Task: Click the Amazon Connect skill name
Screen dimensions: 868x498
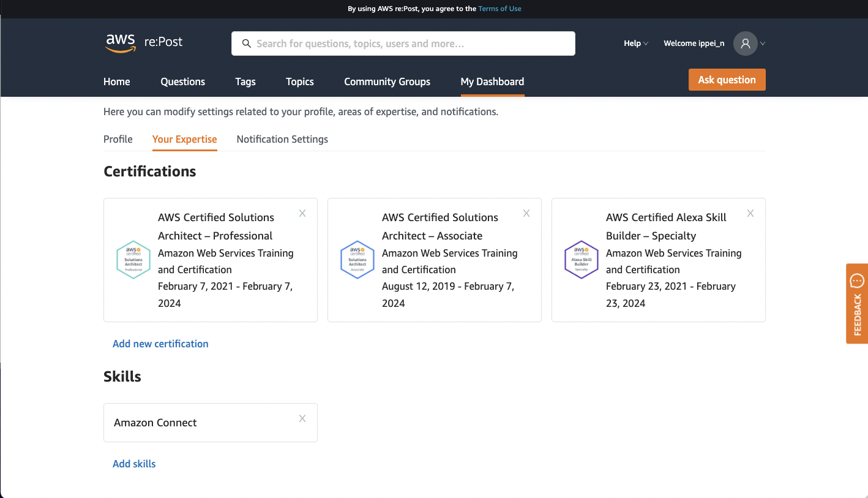Action: [155, 423]
